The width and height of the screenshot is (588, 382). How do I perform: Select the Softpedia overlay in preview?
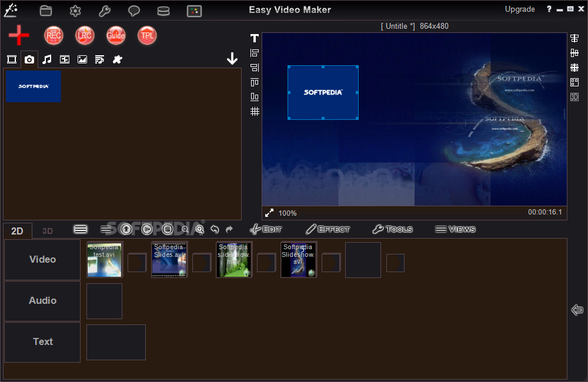coord(323,93)
